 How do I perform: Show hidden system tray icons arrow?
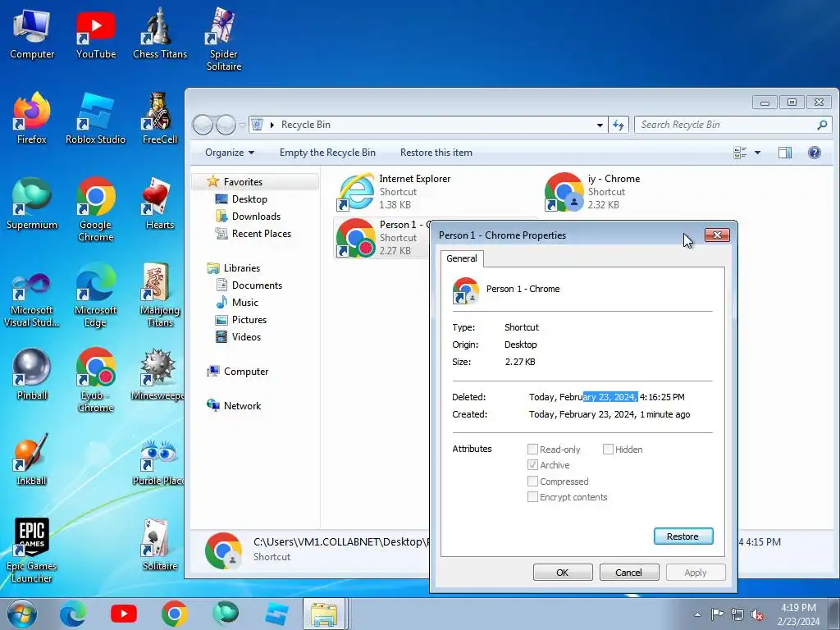[x=697, y=614]
